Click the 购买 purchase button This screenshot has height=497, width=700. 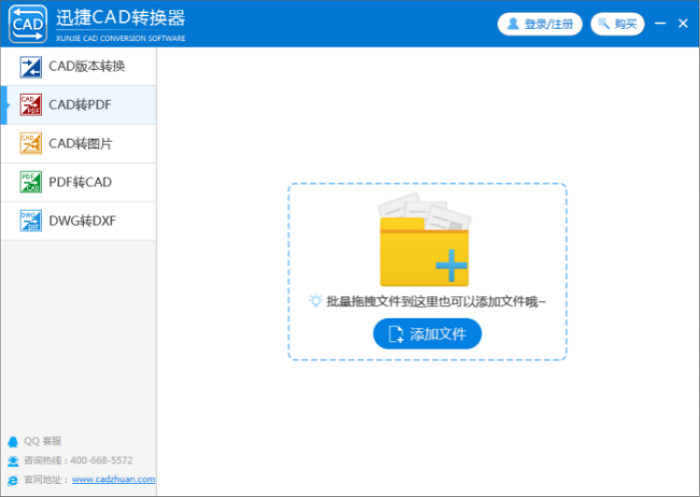617,24
